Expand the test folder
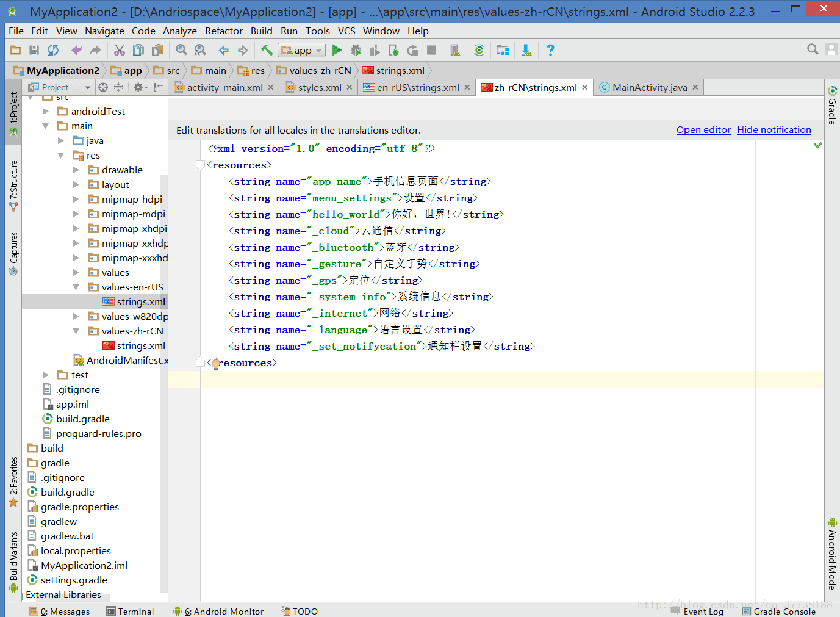This screenshot has width=840, height=617. tap(46, 375)
